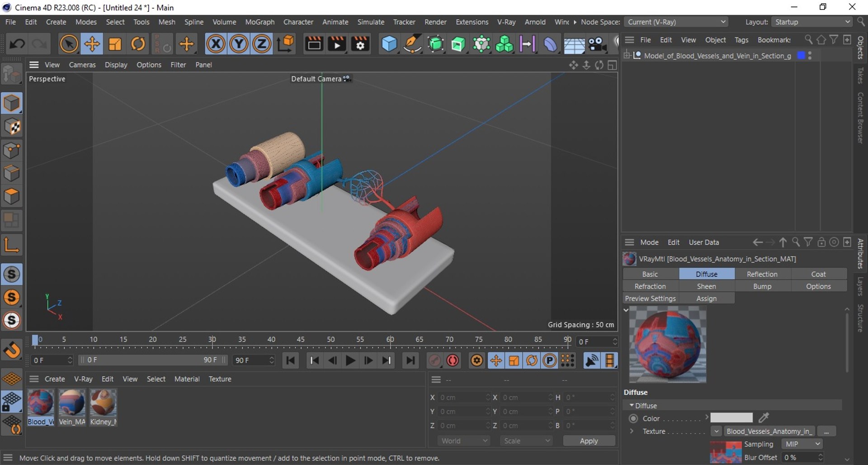
Task: Click the Bend deformer icon
Action: (550, 44)
